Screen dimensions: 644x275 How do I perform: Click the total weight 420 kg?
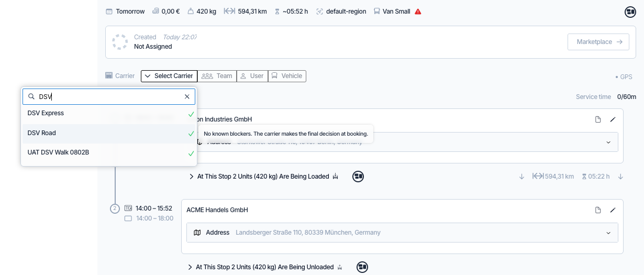point(206,12)
